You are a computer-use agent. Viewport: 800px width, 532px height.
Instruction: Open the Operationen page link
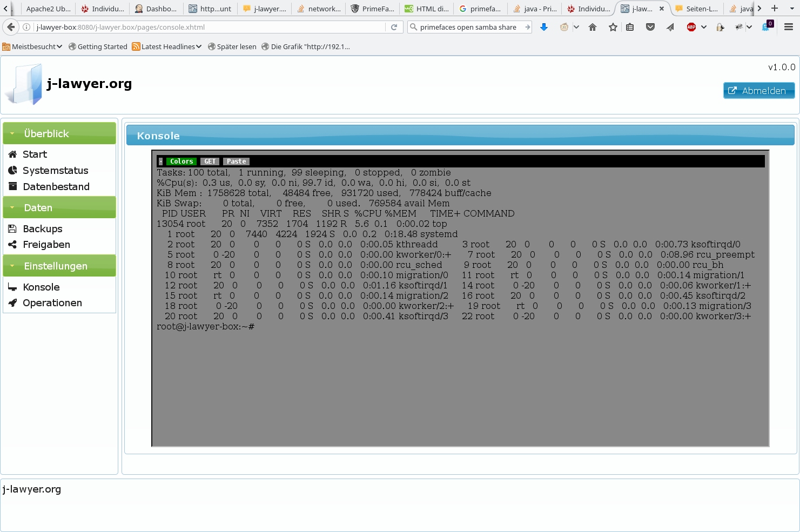(52, 303)
